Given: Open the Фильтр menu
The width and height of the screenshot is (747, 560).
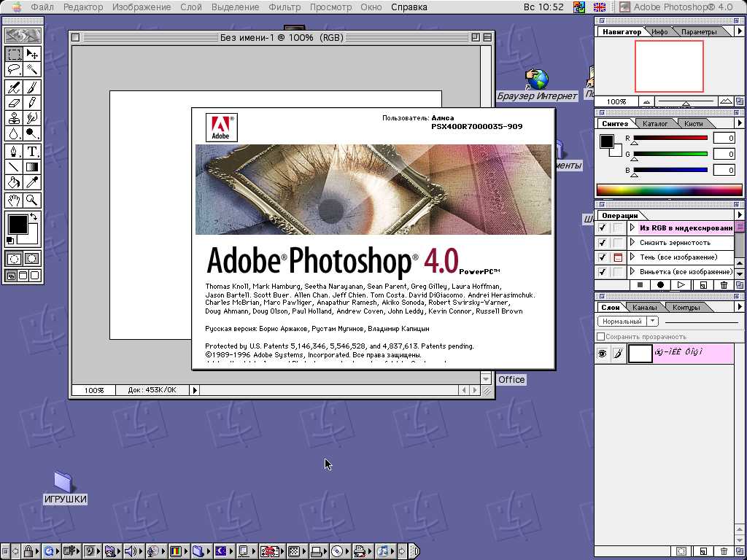Looking at the screenshot, I should coord(285,7).
